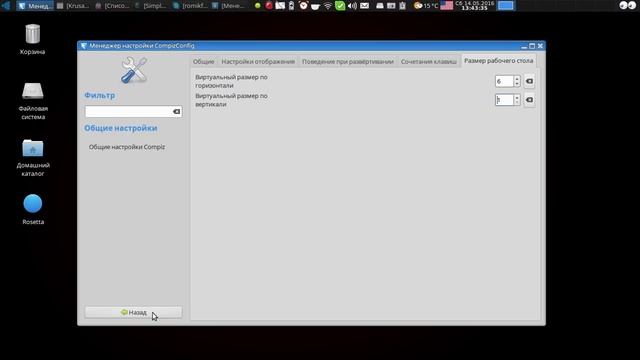Click the green status dot tray icon
Image resolution: width=640 pixels, height=360 pixels.
258,6
